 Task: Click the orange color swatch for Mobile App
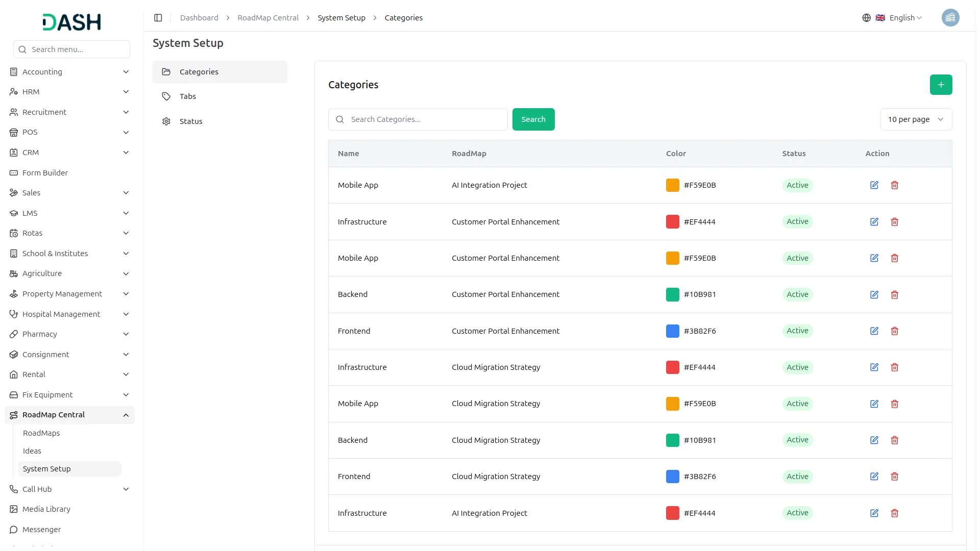tap(672, 185)
